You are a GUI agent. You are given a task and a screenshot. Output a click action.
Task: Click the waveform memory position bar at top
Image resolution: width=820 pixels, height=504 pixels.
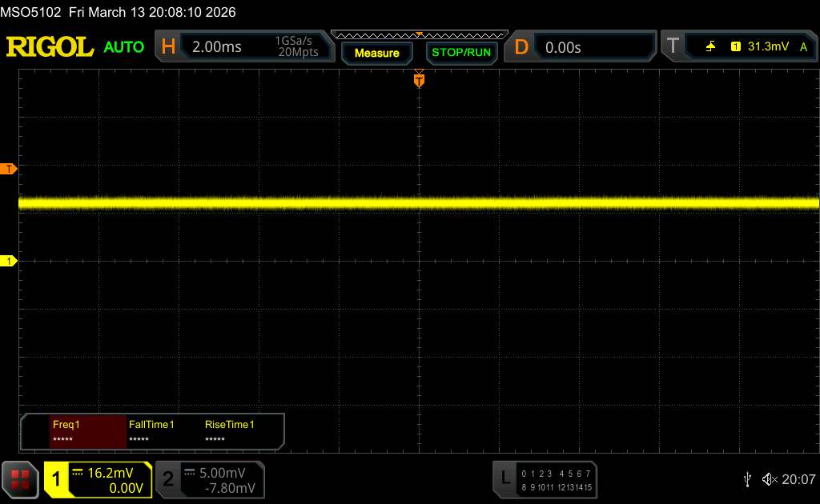[419, 34]
